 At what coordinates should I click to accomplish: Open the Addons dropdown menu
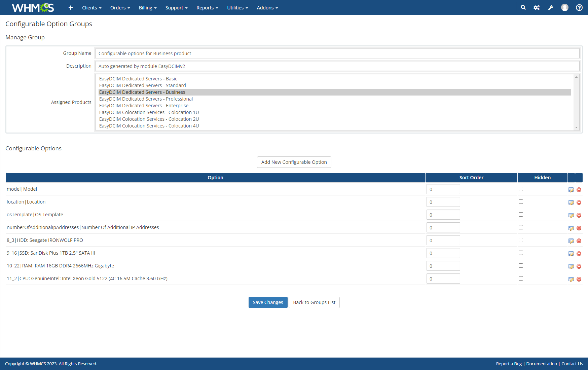(x=267, y=8)
